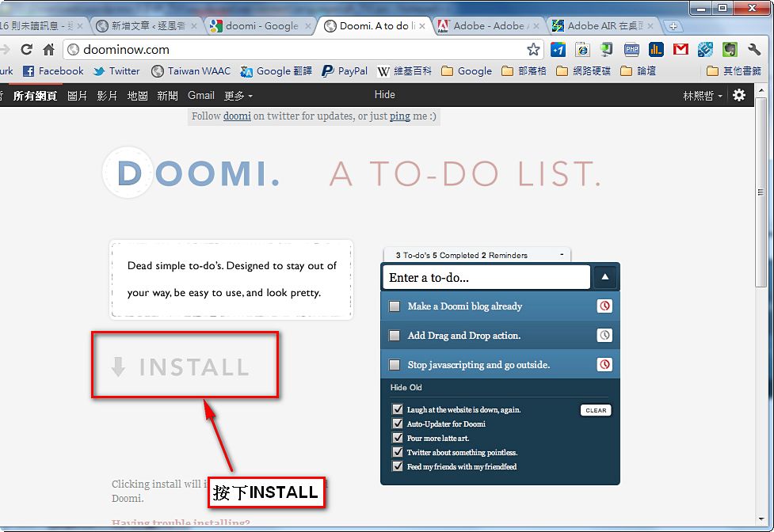The height and width of the screenshot is (532, 774).
Task: Open the 論壇 bookmarks folder
Action: (x=639, y=71)
